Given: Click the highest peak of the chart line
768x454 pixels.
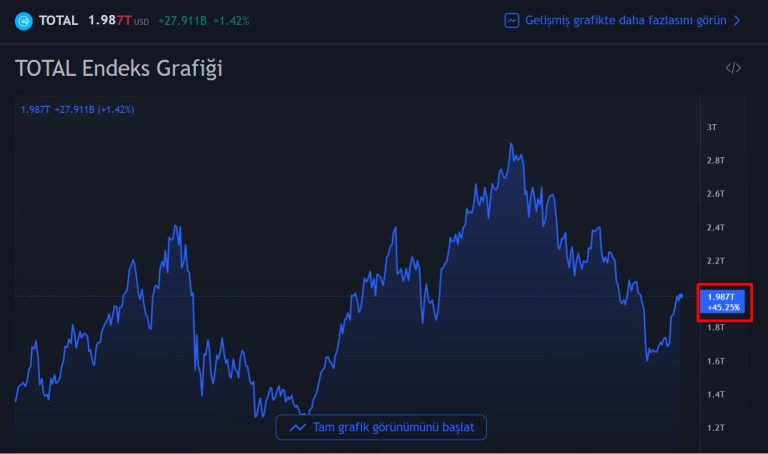Looking at the screenshot, I should [511, 144].
